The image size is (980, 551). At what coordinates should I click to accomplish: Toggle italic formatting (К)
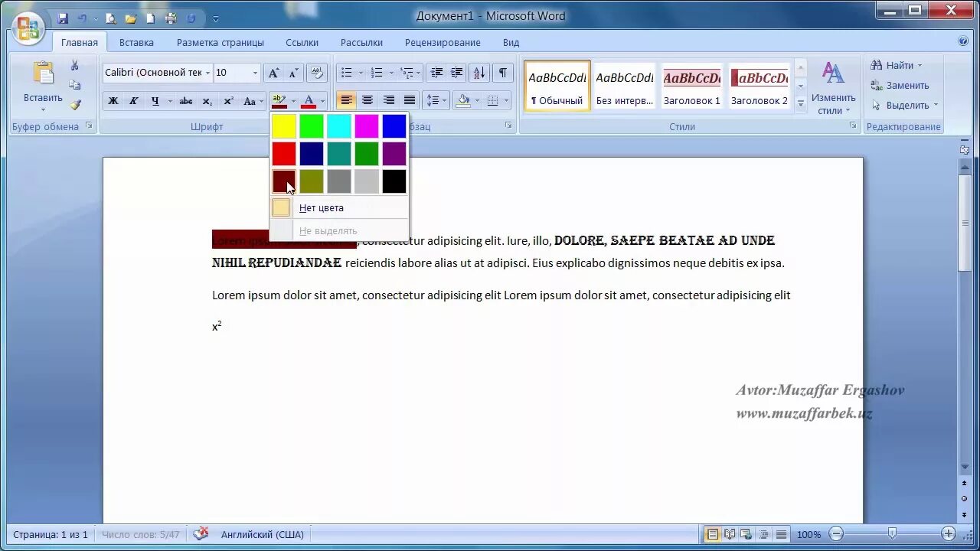tap(133, 101)
